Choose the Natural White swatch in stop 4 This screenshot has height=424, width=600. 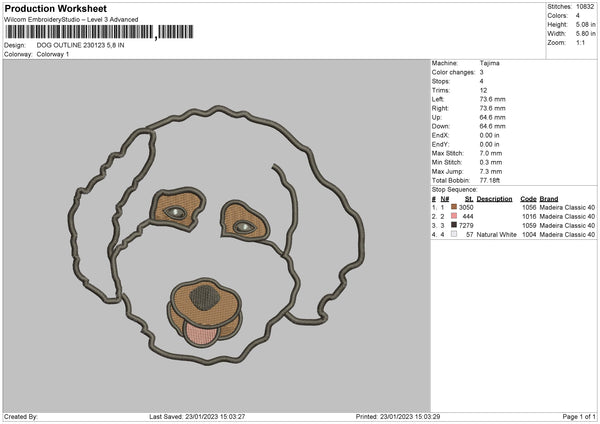[x=454, y=234]
